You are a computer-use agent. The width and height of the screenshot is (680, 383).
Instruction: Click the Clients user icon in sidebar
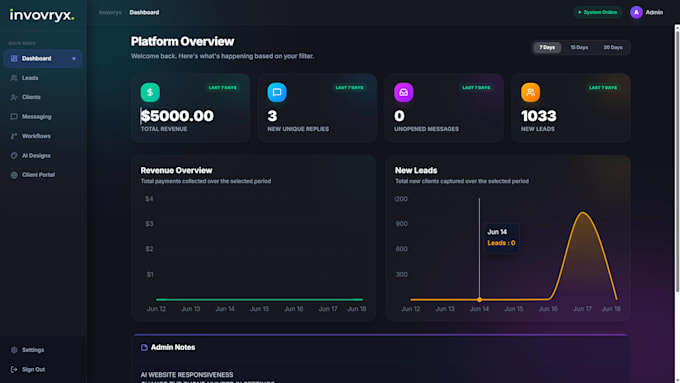click(14, 97)
